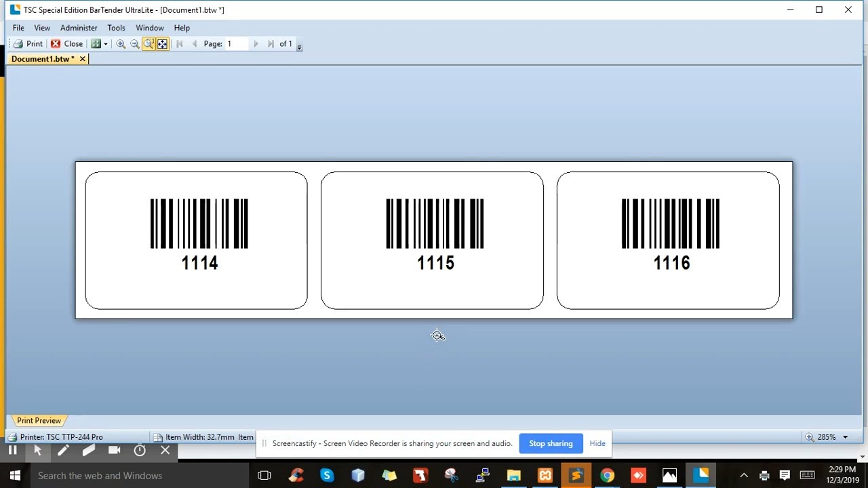This screenshot has width=868, height=488.
Task: Open the blue cube app in taskbar
Action: click(358, 476)
